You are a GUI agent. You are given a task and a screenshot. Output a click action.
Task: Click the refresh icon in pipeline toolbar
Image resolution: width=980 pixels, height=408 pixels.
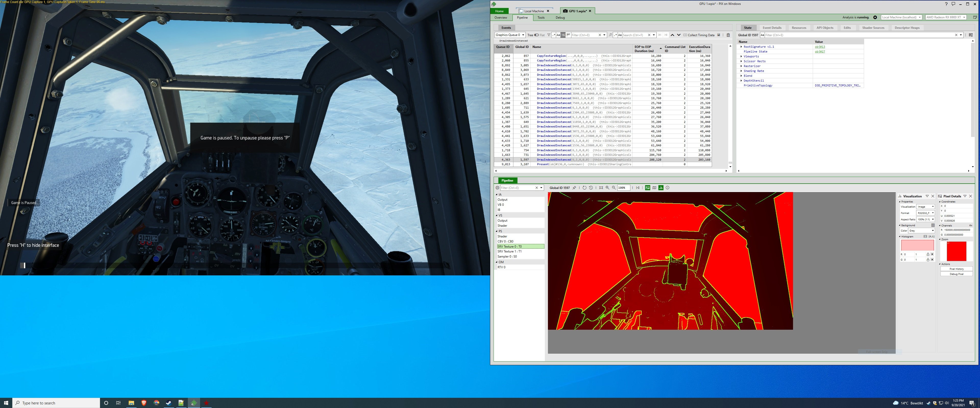coord(584,188)
